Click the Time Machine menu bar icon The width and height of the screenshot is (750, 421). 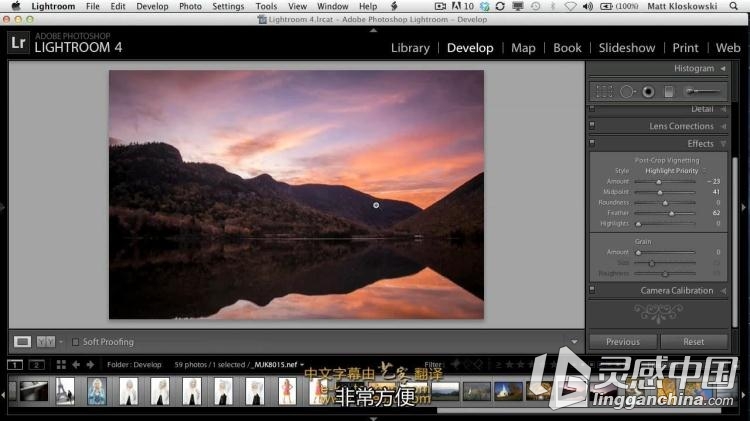(535, 6)
